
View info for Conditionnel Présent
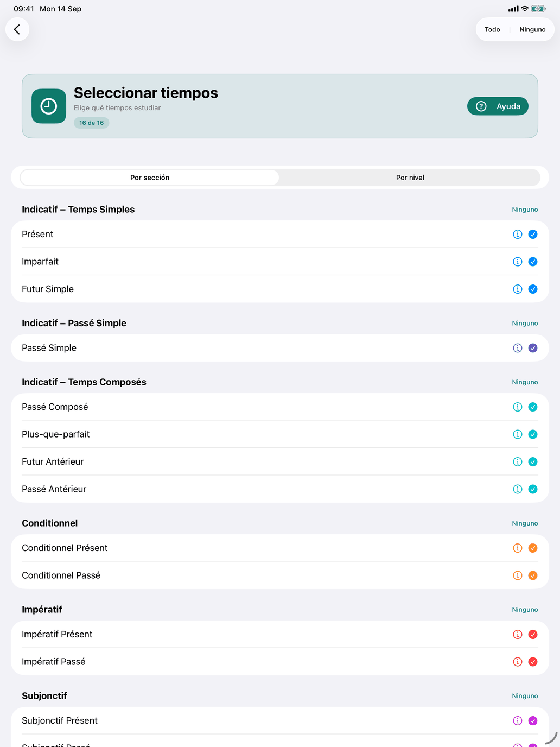(x=518, y=548)
